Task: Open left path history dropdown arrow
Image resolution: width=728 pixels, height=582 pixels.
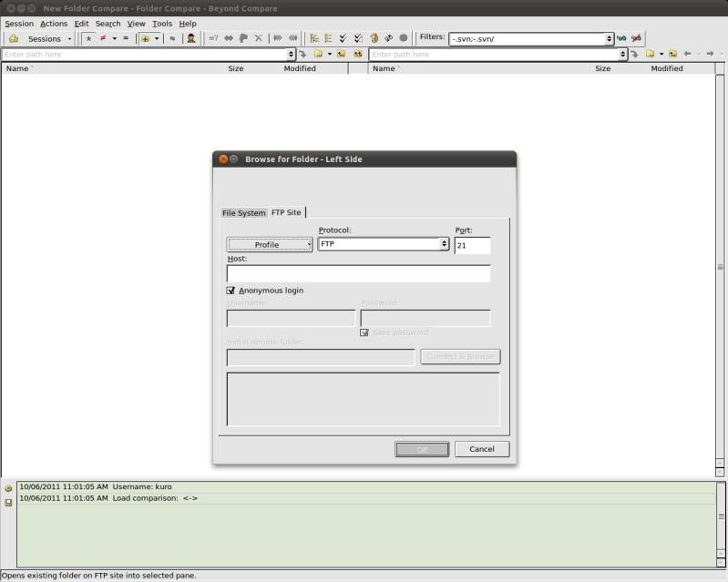Action: tap(291, 55)
